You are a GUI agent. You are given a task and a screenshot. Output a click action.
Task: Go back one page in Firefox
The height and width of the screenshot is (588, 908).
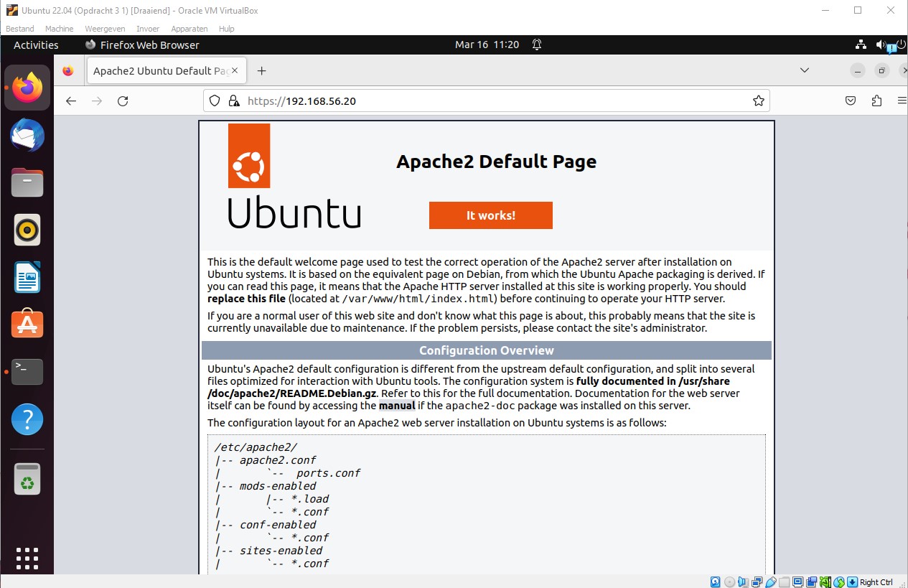click(x=70, y=101)
